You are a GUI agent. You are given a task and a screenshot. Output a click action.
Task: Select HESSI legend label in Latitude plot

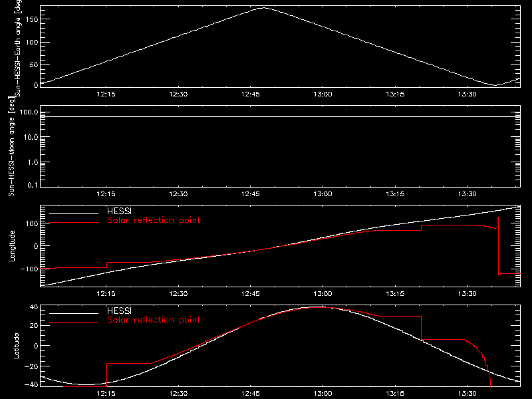[119, 311]
